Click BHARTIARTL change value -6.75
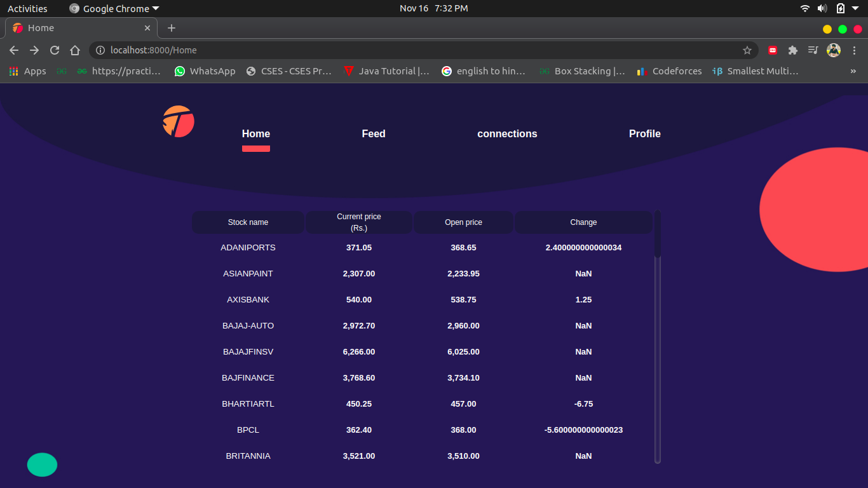The height and width of the screenshot is (488, 868). click(x=583, y=403)
